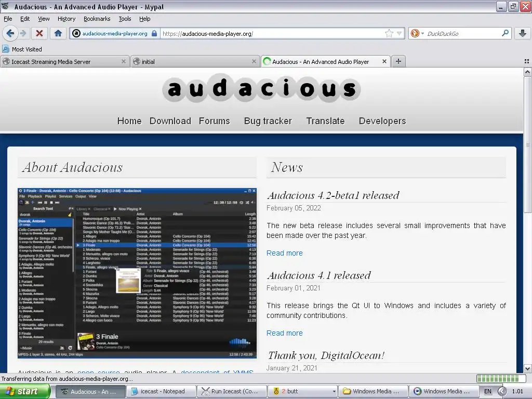Click the Audacious player screenshot image

[137, 273]
